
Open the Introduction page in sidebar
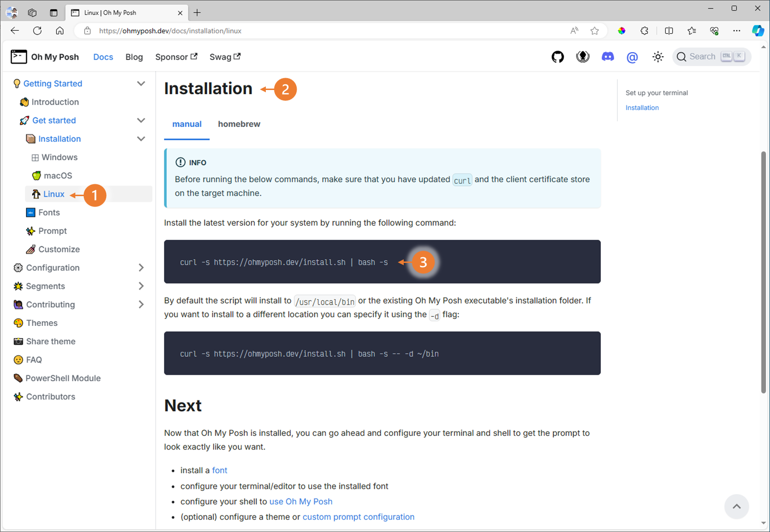(x=55, y=102)
